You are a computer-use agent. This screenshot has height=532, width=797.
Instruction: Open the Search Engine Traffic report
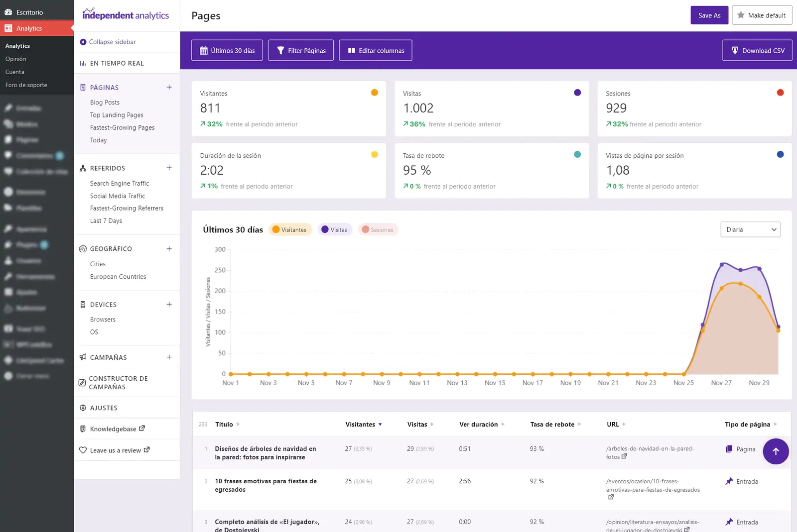tap(120, 183)
